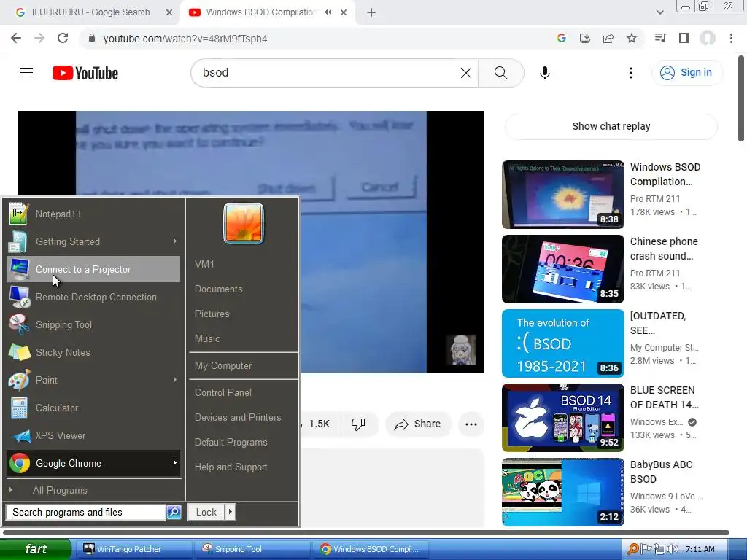
Task: Click the install/download icon in the address bar
Action: (x=584, y=38)
